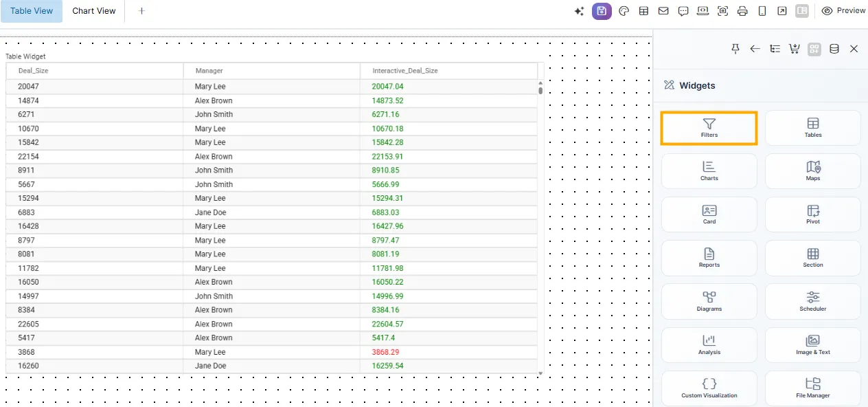This screenshot has width=868, height=407.
Task: Pin the Widgets side panel
Action: 735,49
